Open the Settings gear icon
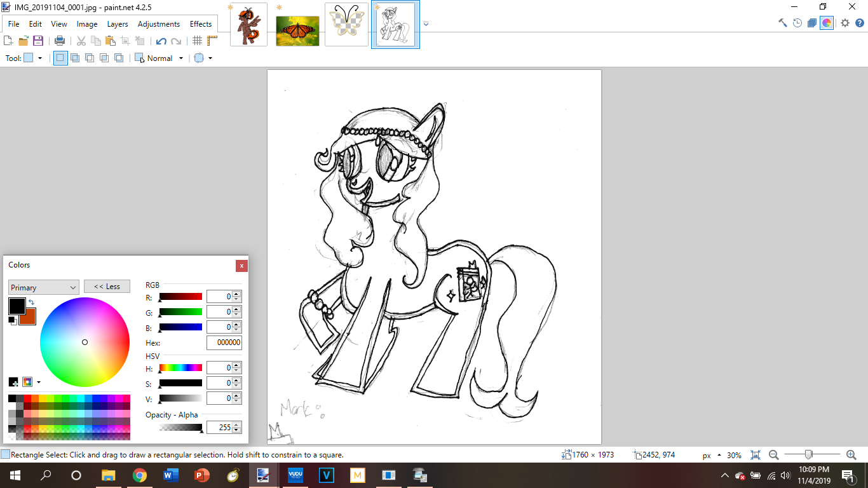 pyautogui.click(x=844, y=23)
